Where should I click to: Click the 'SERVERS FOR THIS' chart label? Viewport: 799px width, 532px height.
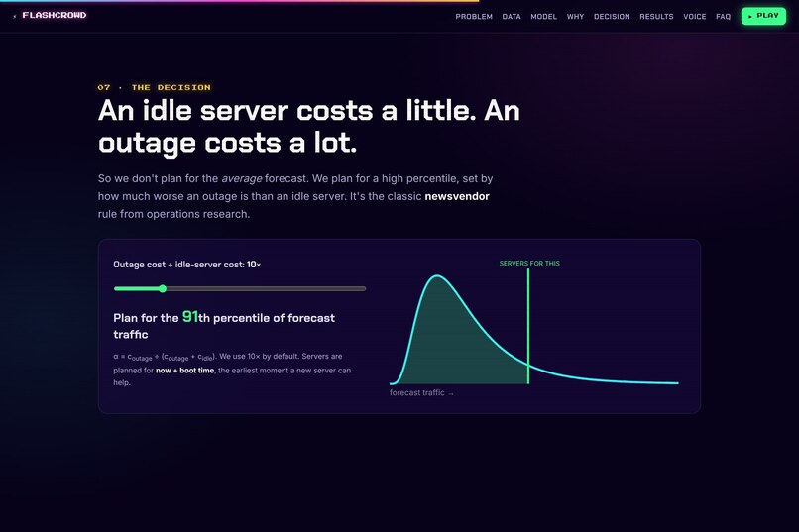point(529,264)
